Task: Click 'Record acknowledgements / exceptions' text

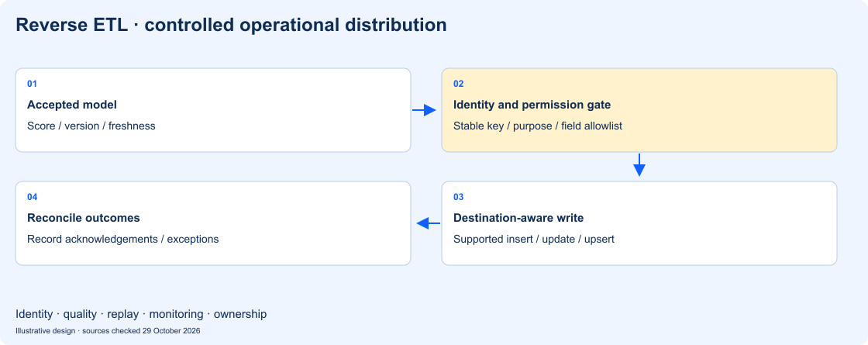Action: 123,240
